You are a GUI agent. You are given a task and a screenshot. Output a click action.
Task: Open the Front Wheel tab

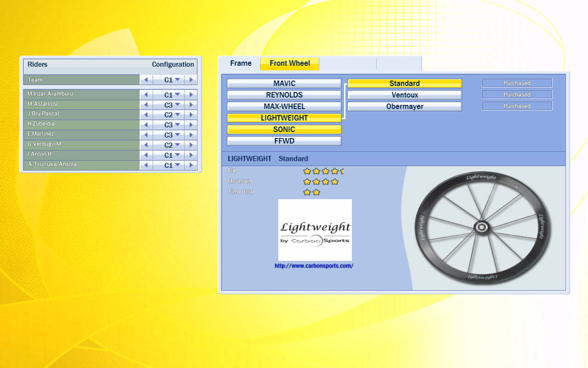click(x=289, y=63)
